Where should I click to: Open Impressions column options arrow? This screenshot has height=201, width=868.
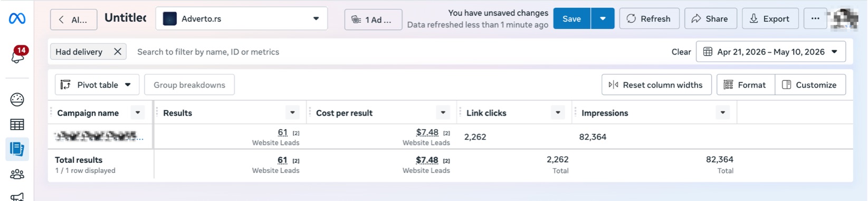coord(723,112)
